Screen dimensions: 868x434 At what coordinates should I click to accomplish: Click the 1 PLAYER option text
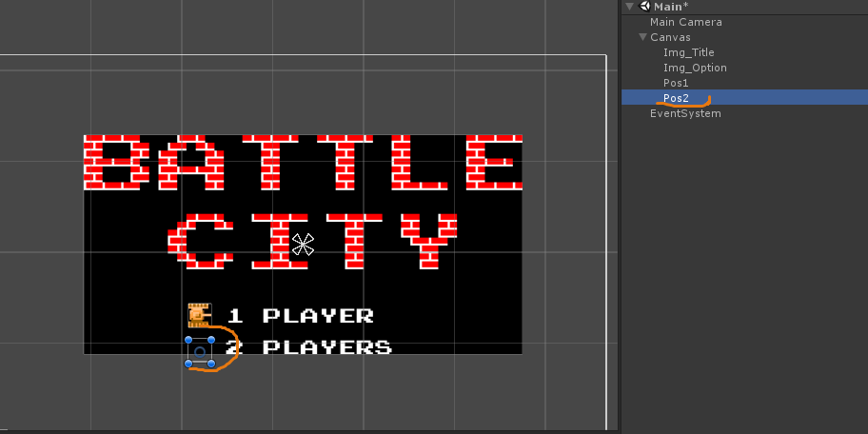click(301, 316)
